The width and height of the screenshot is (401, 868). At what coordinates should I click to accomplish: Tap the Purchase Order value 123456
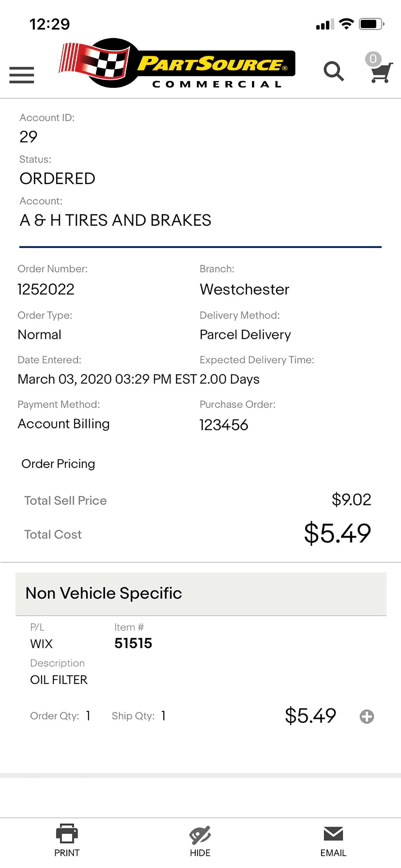[224, 425]
